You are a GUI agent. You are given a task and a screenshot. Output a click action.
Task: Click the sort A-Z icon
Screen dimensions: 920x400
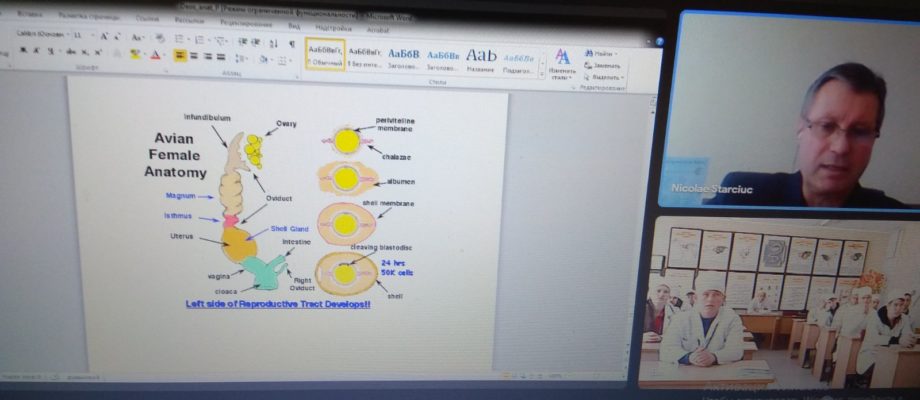click(273, 43)
